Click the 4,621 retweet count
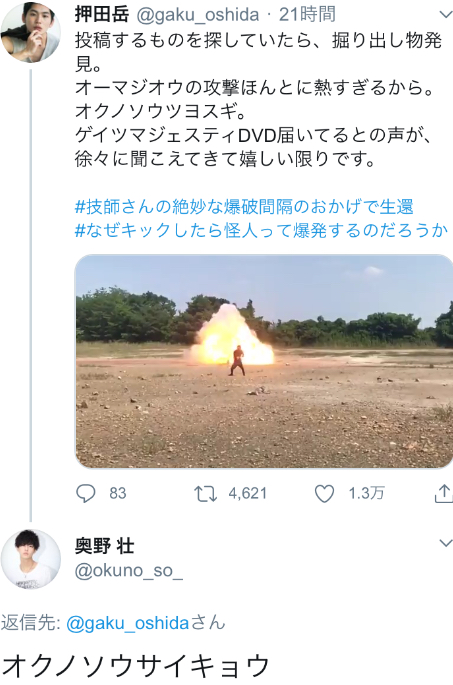Screen dimensions: 453x685 point(247,494)
